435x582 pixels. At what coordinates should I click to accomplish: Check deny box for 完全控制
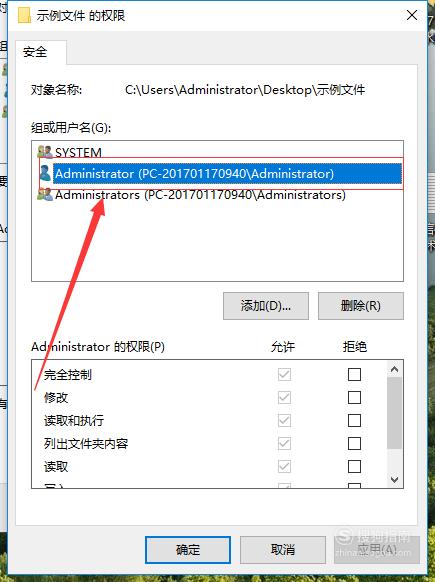354,375
